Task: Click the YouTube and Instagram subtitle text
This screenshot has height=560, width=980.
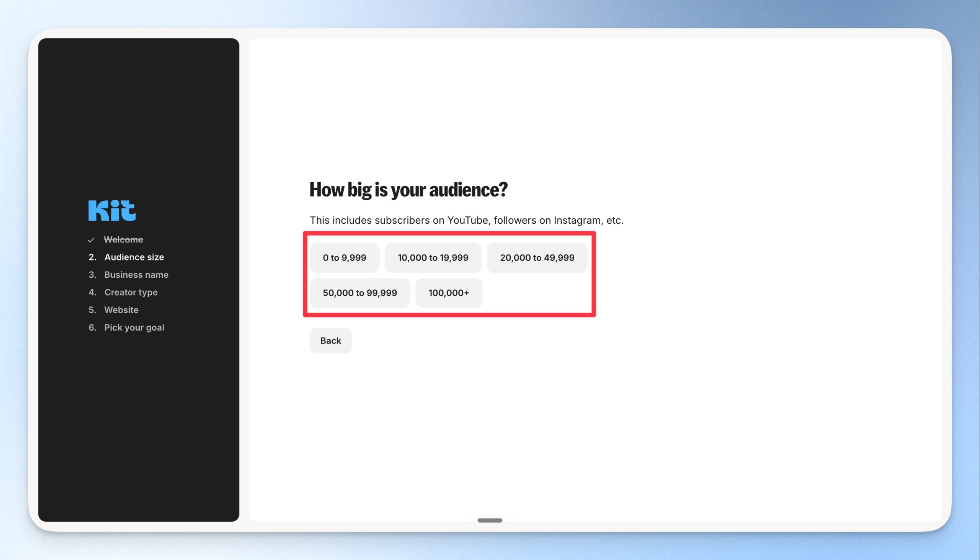Action: (467, 220)
